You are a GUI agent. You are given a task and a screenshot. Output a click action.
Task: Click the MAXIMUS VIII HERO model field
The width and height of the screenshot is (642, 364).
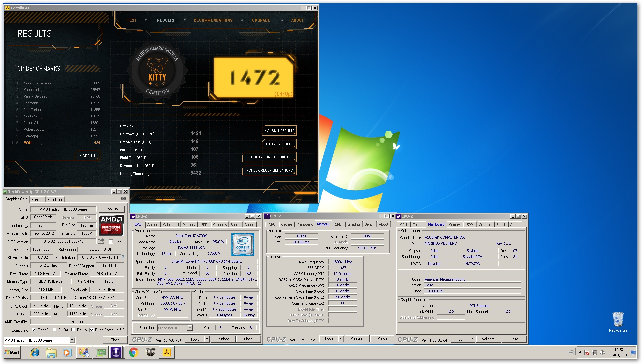(455, 243)
